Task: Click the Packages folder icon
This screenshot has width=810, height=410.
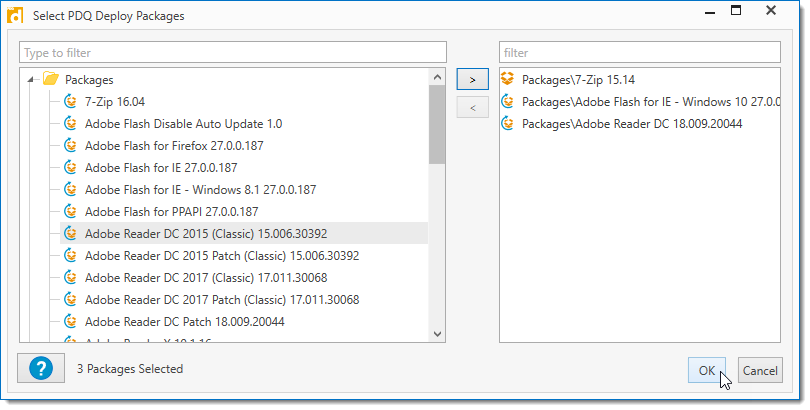Action: [51, 79]
